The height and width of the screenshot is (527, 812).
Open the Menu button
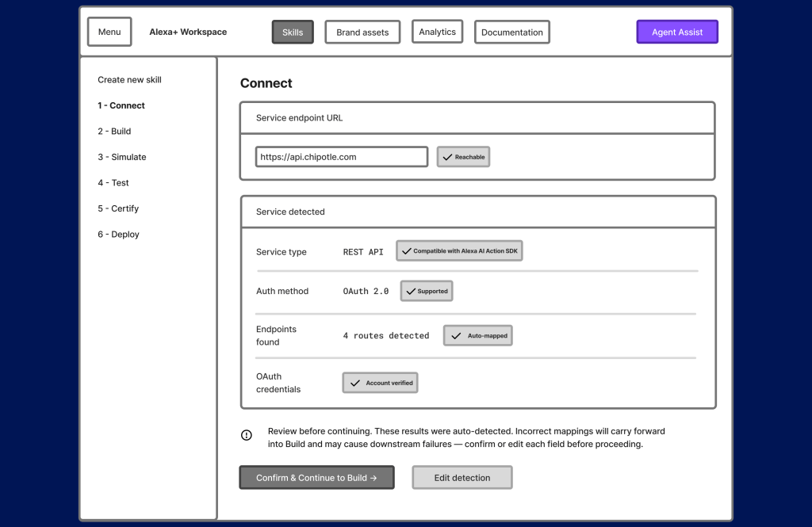(x=109, y=32)
